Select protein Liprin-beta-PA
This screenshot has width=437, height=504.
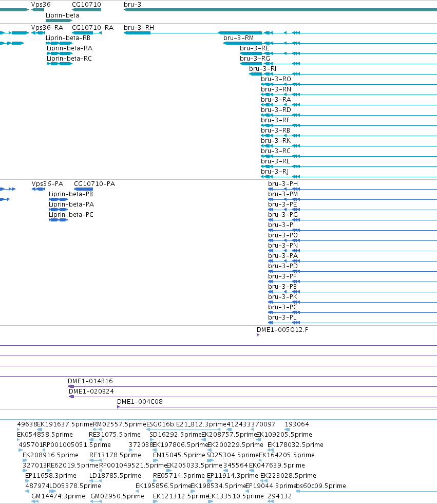[71, 204]
